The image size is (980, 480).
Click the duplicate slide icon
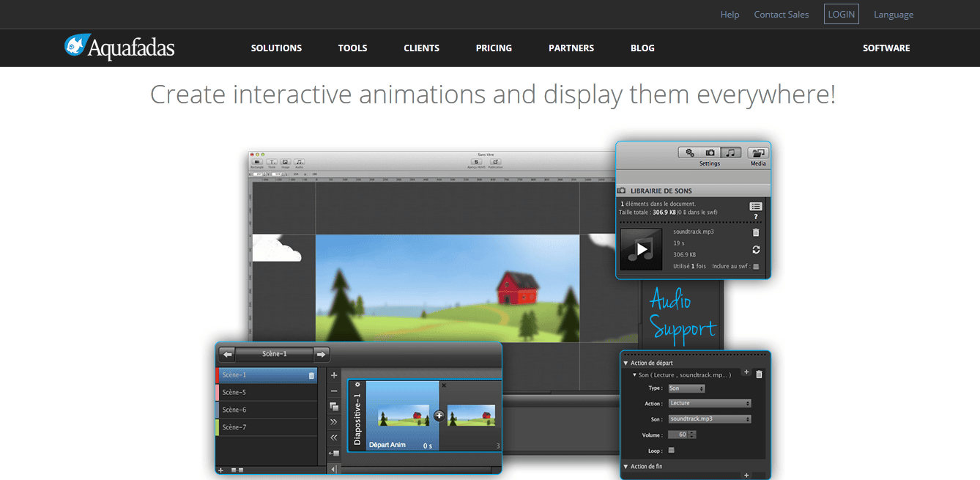(x=334, y=407)
